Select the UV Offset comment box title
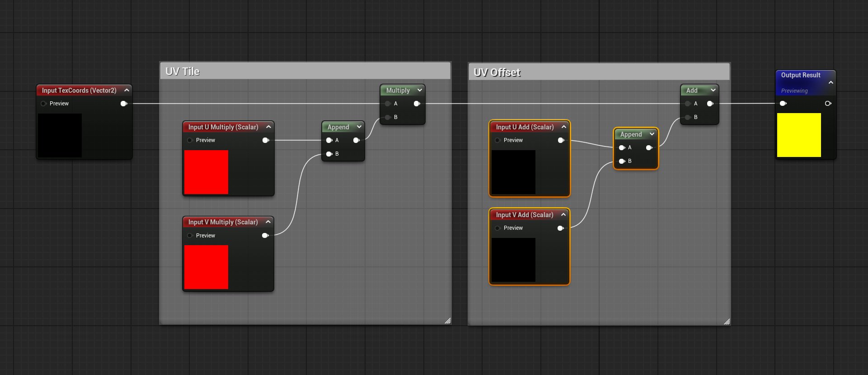Viewport: 868px width, 375px height. 497,72
